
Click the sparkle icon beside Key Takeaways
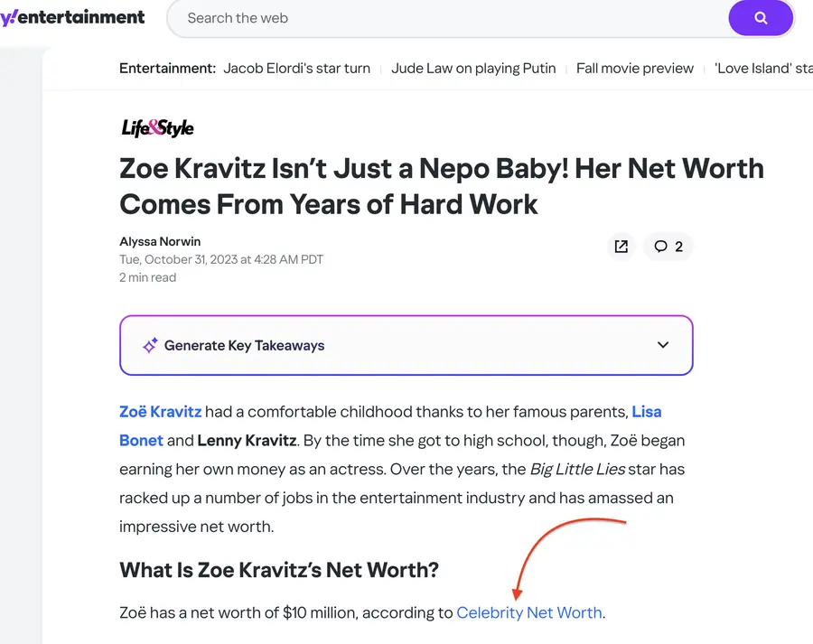tap(150, 345)
